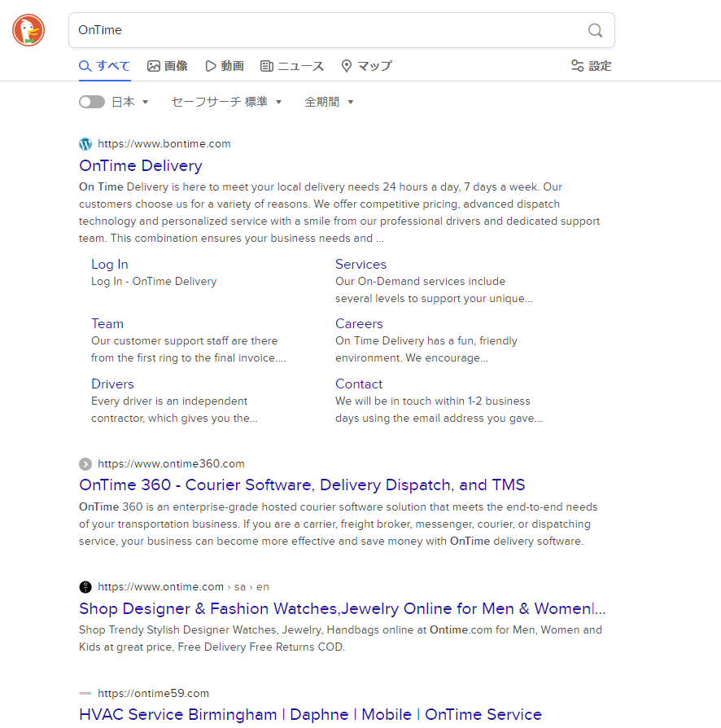Click snippet 'Shop Trendy Stylish Designer Watches'
The image size is (721, 728).
(x=340, y=638)
